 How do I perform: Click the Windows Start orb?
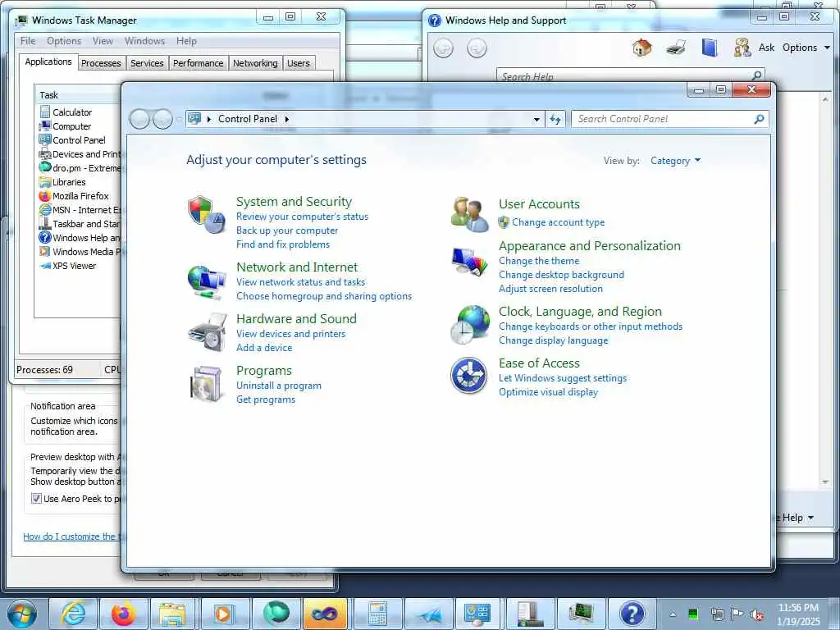click(22, 614)
